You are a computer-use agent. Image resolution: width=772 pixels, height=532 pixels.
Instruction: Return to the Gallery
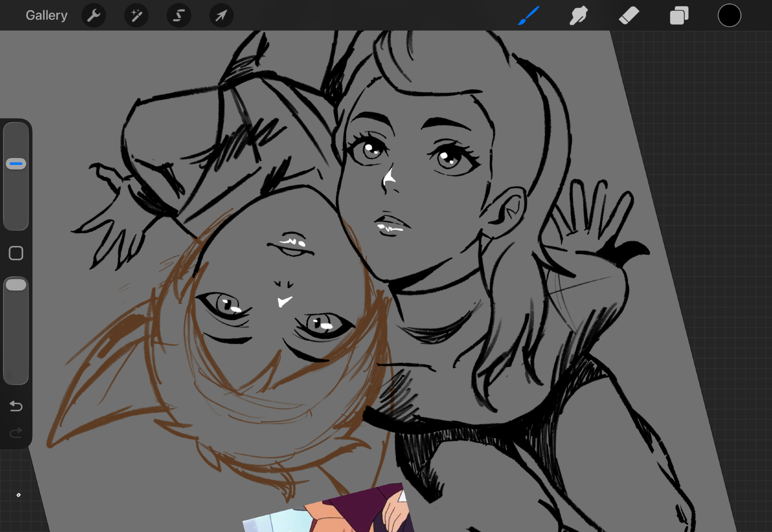tap(46, 15)
